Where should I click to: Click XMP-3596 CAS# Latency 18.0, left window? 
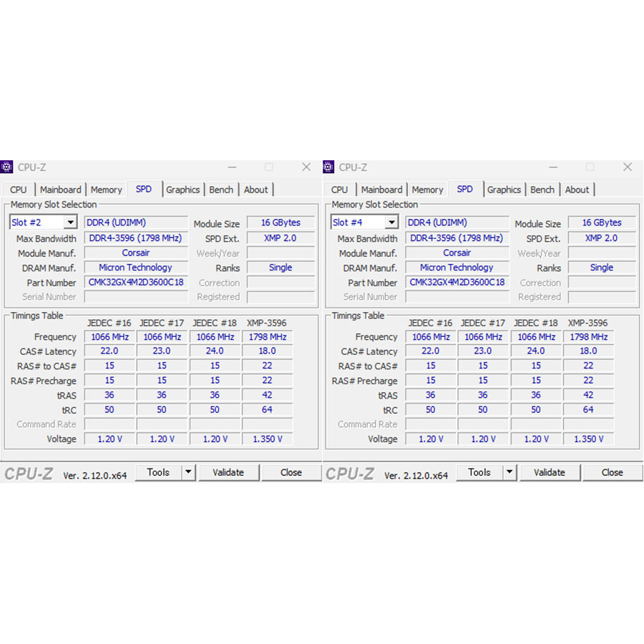tap(268, 351)
